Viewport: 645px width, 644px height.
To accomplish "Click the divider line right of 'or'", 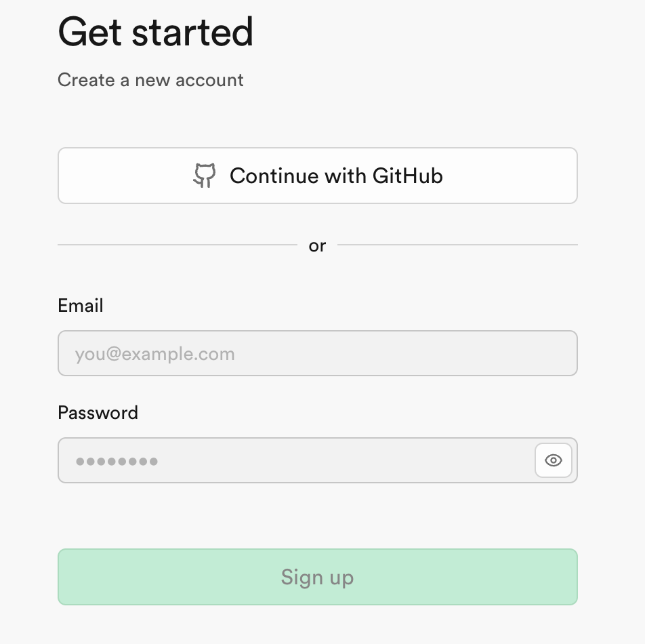I will point(457,245).
